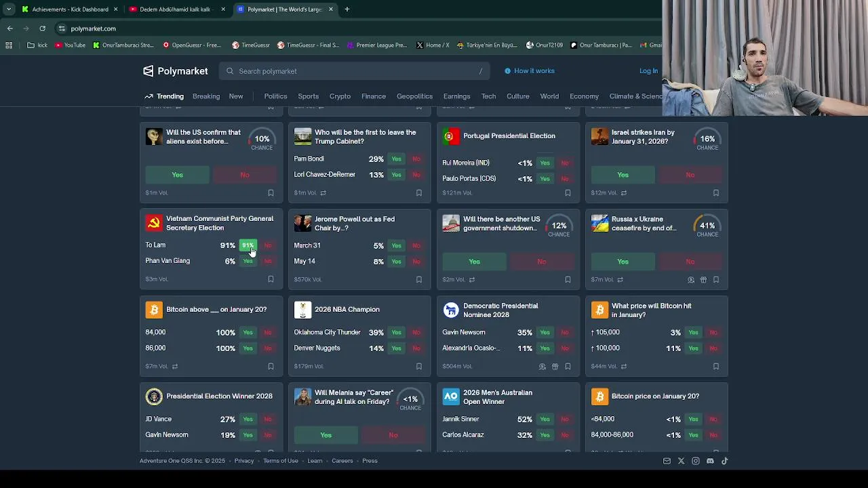Click Yes on Melania Career market

pos(325,435)
